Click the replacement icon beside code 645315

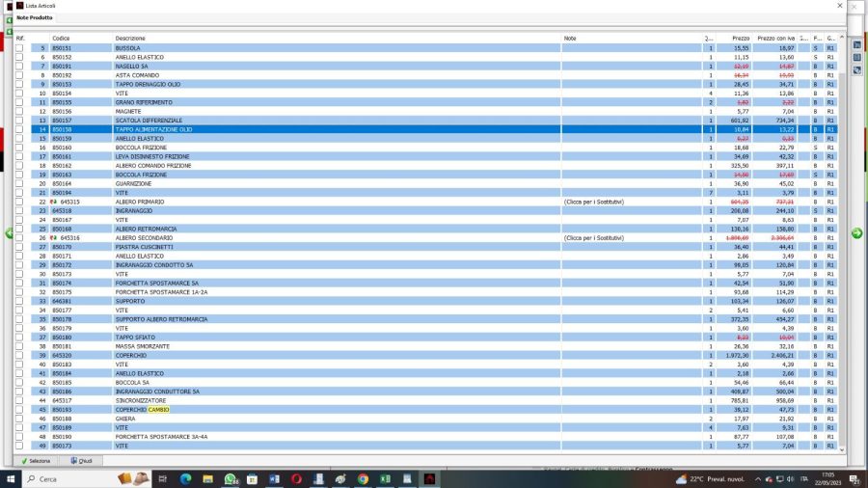coord(55,202)
